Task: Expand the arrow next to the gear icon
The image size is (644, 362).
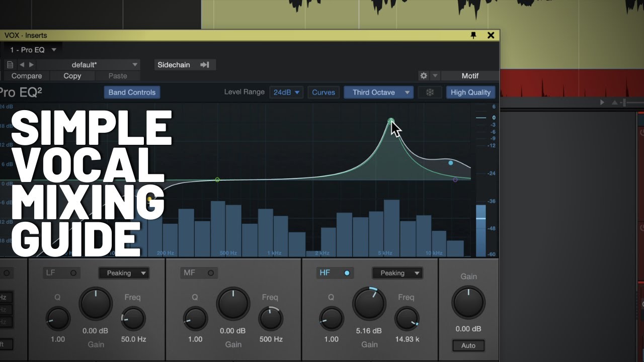Action: (x=435, y=75)
